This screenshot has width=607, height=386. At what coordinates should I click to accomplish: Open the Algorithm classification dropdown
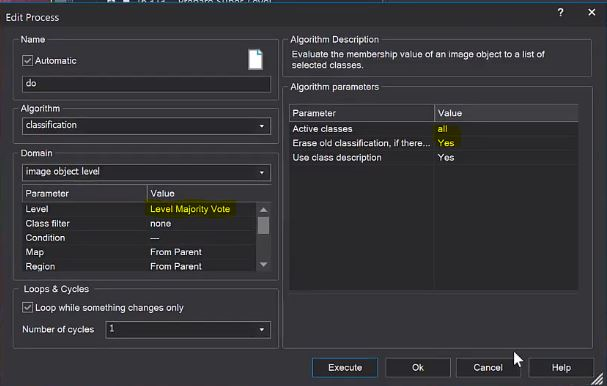pos(146,125)
